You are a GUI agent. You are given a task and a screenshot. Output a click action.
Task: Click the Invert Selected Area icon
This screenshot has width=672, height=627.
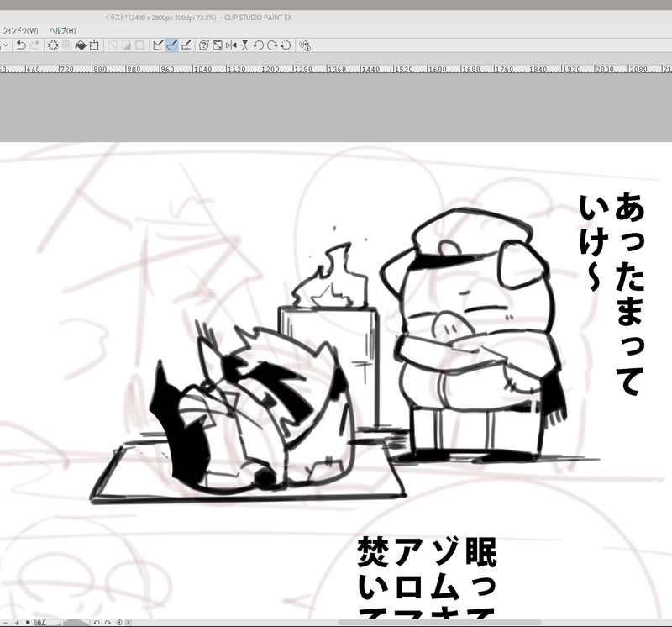coord(126,45)
